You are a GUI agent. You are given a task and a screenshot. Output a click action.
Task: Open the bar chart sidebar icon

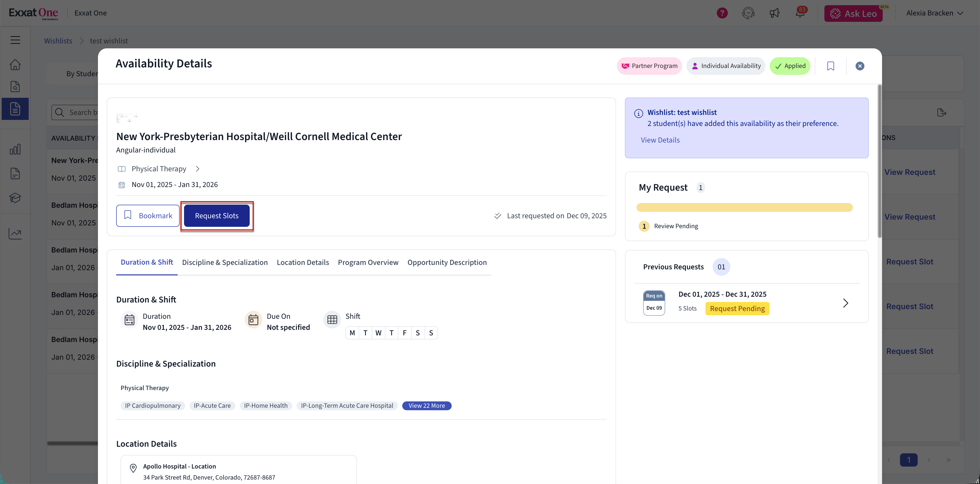pyautogui.click(x=15, y=149)
